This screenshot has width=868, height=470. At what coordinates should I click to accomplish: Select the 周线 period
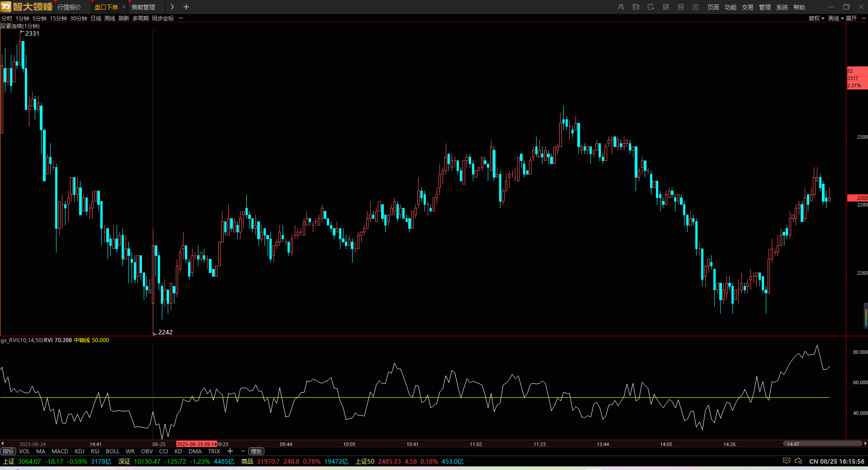[110, 18]
